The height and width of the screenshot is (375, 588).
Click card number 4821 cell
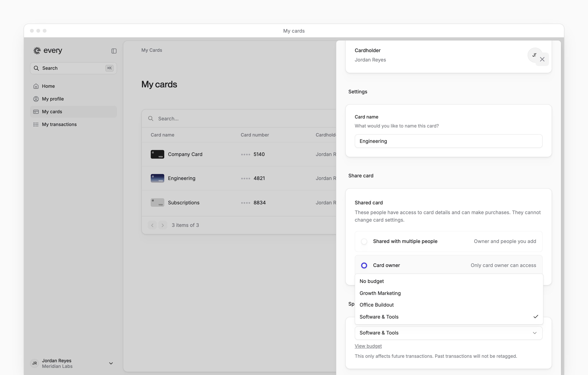click(253, 178)
